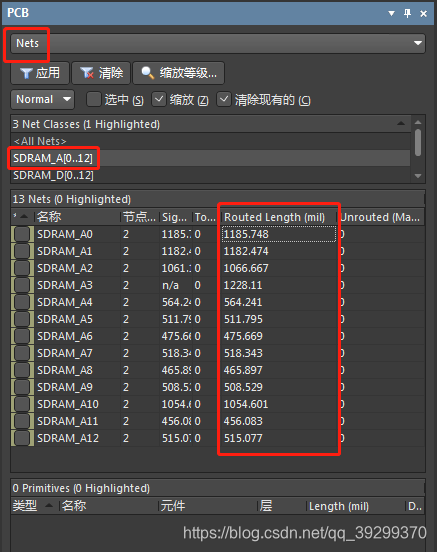Select net name SDRAM_A10
437x552 pixels.
pos(68,404)
